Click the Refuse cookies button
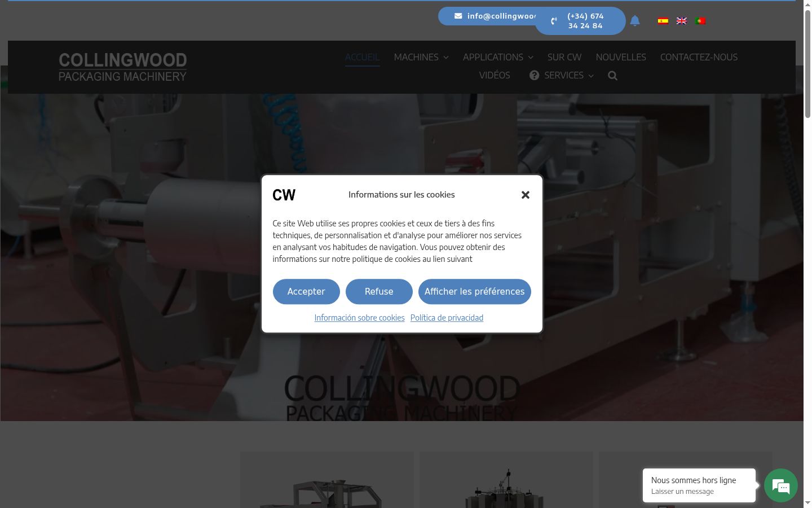Image resolution: width=812 pixels, height=508 pixels. (x=379, y=291)
